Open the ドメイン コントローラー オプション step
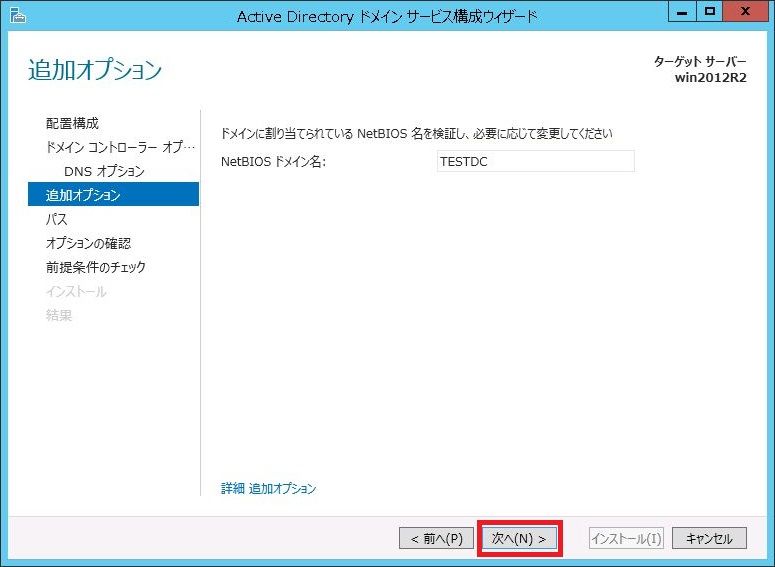 coord(120,147)
